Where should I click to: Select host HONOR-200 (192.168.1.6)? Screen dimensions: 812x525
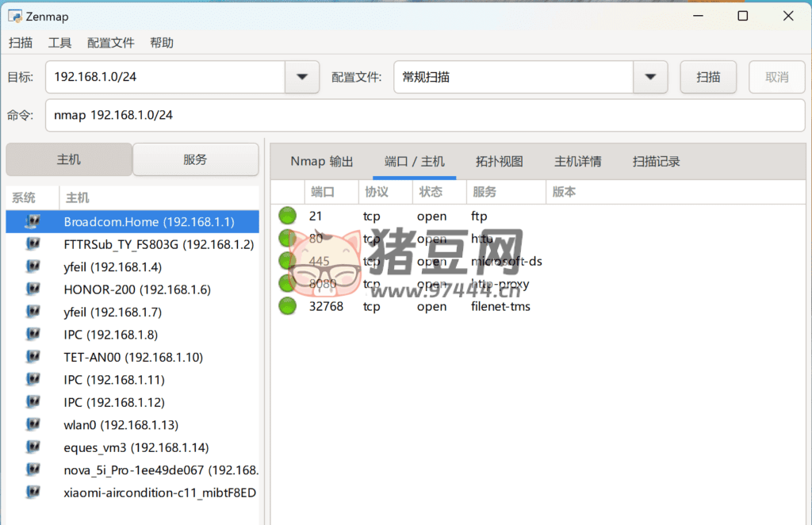132,289
